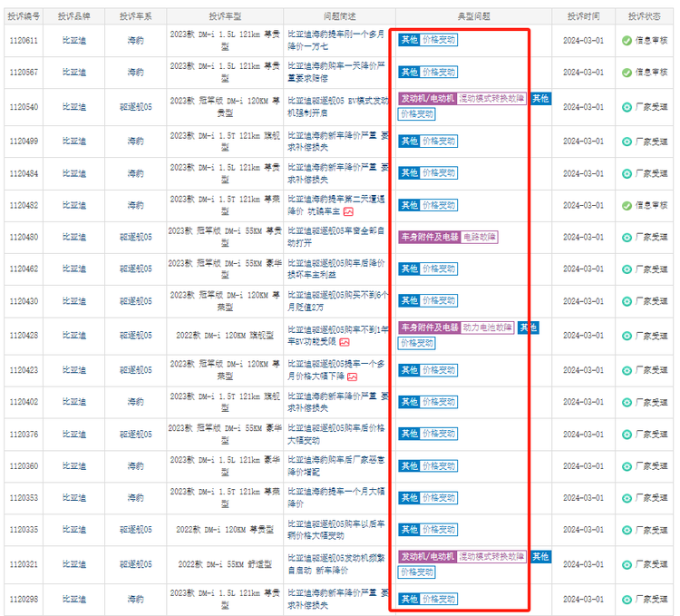680x616 pixels.
Task: Click the status icon beside 厂家受理 in row 1120376
Action: point(627,434)
